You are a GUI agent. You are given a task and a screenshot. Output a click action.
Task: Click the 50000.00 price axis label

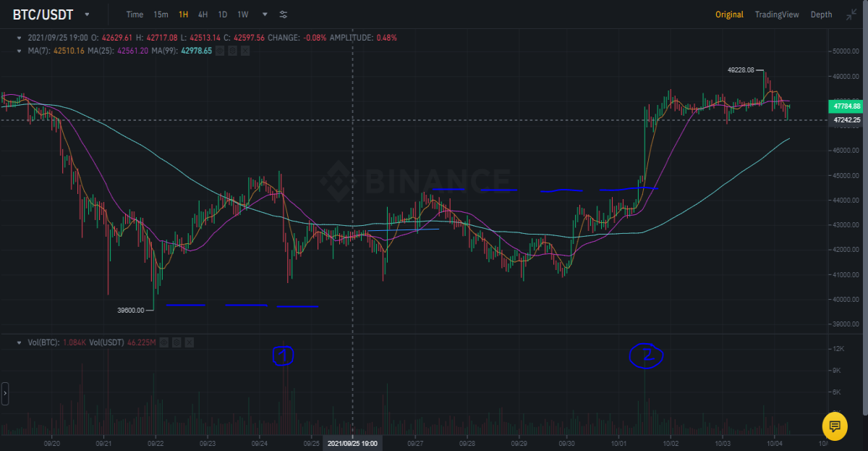(x=845, y=51)
